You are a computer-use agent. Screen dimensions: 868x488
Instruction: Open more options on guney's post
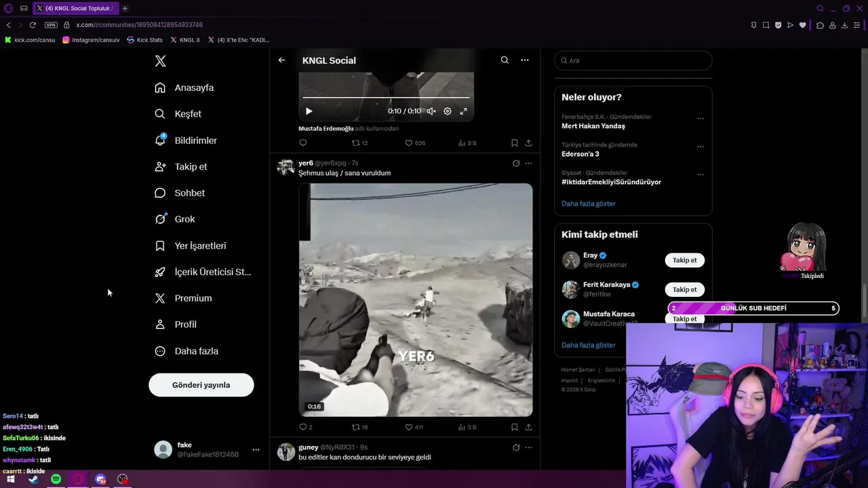(528, 447)
